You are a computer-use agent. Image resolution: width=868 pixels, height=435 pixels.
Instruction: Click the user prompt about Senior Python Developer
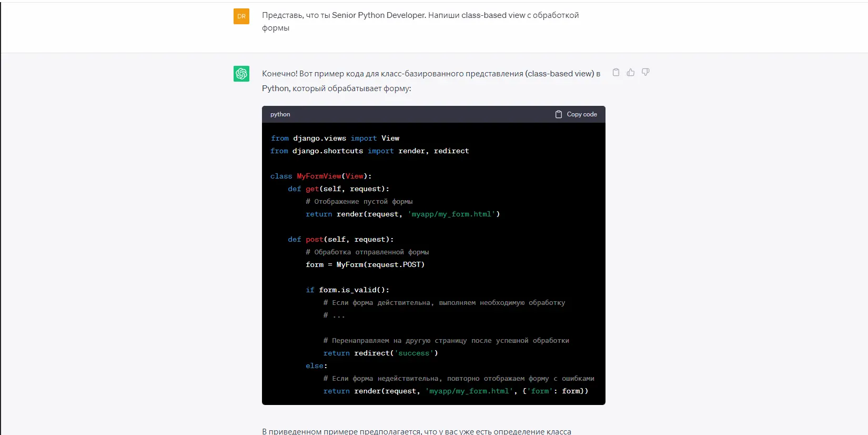pos(420,21)
